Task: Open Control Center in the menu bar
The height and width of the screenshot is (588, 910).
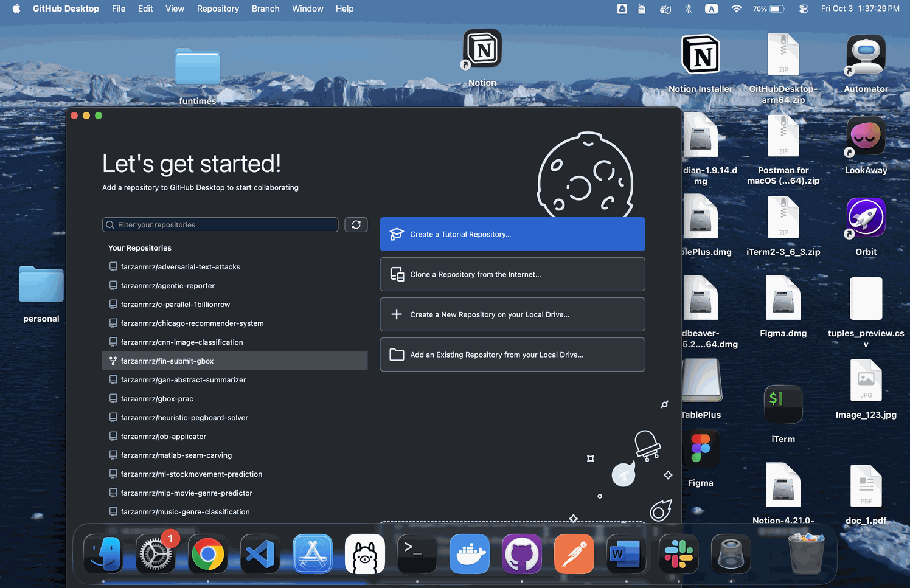Action: coord(804,9)
